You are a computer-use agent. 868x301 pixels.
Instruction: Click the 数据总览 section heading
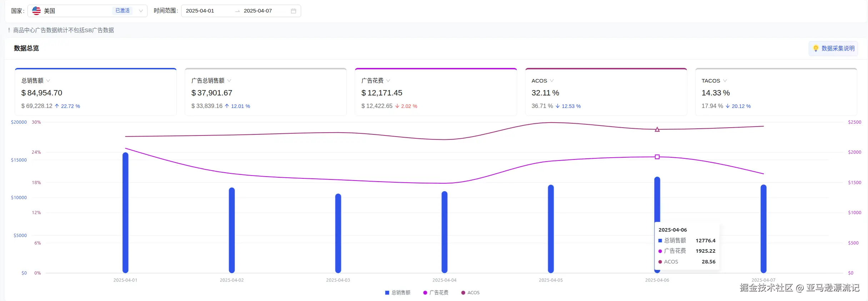(x=26, y=48)
